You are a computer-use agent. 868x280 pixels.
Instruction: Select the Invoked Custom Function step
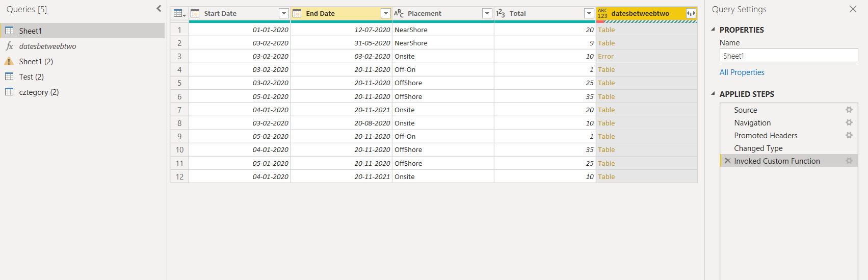788,161
